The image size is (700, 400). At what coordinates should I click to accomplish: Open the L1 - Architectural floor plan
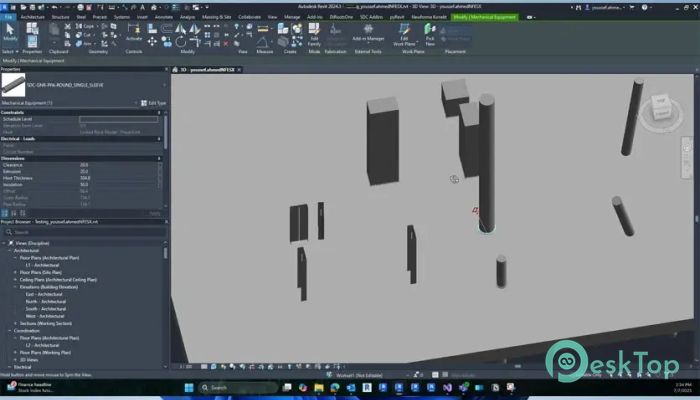pyautogui.click(x=42, y=265)
